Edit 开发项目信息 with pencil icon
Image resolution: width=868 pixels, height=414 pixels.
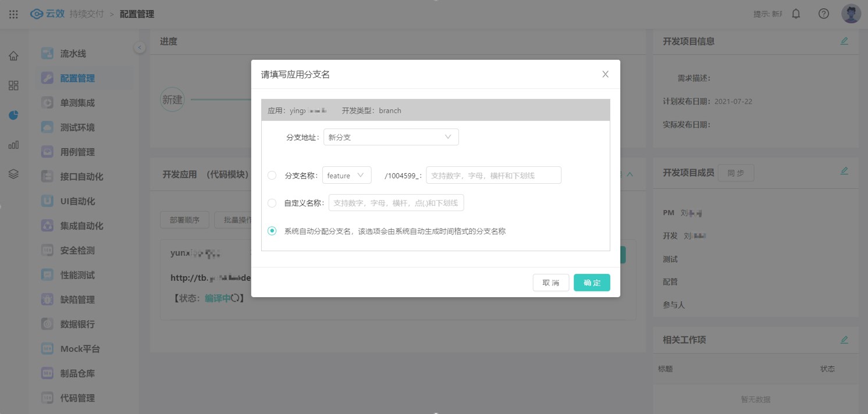click(x=844, y=41)
